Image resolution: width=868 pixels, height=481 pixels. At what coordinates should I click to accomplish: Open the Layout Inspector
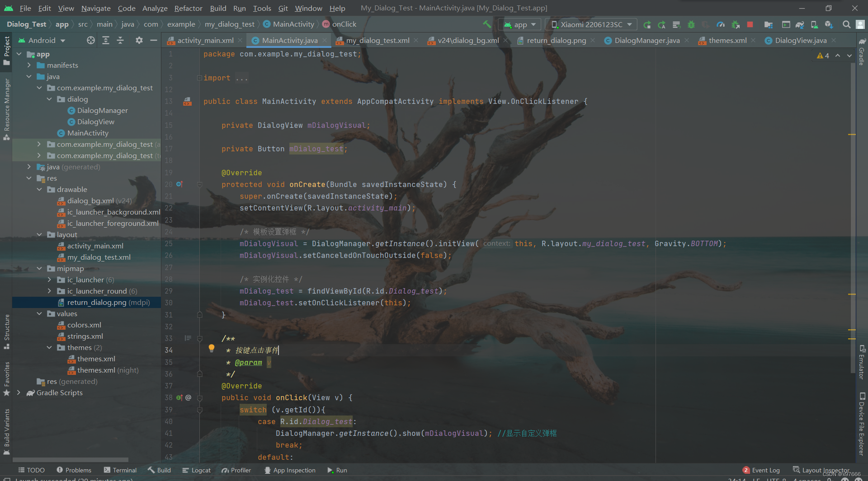(821, 470)
